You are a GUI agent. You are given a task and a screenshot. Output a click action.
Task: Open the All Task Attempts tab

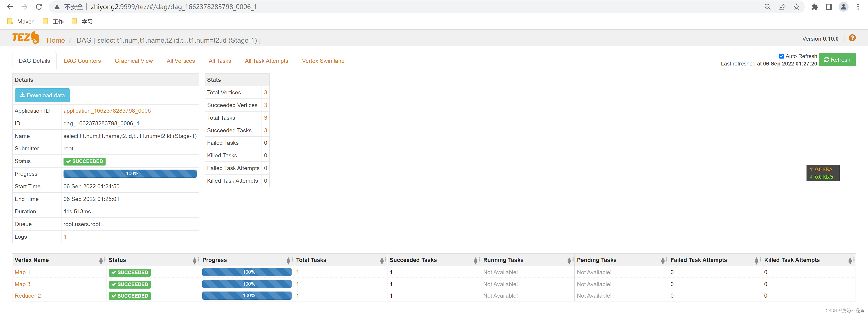click(266, 61)
